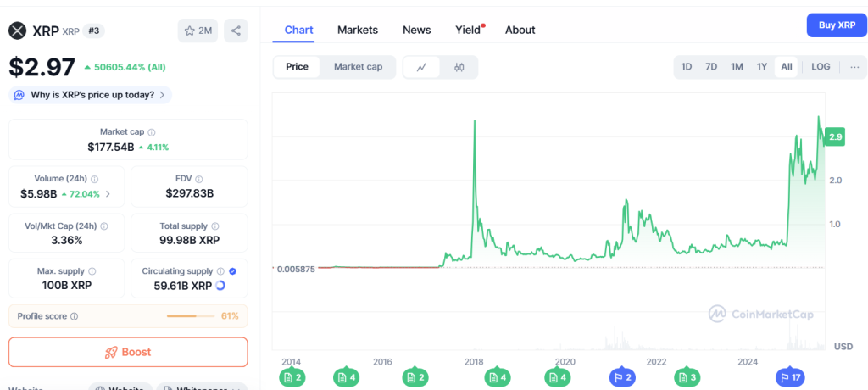
Task: Open Volume (24h) info icon
Action: tap(95, 180)
